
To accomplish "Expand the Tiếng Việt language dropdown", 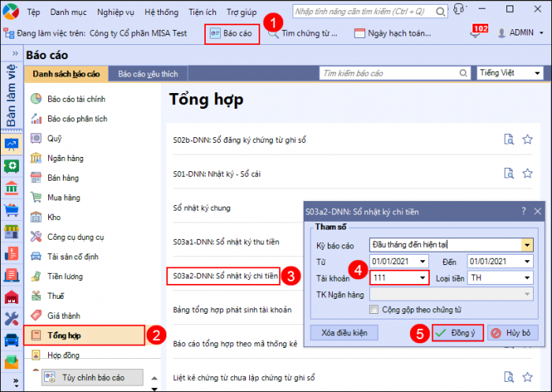I will point(537,73).
